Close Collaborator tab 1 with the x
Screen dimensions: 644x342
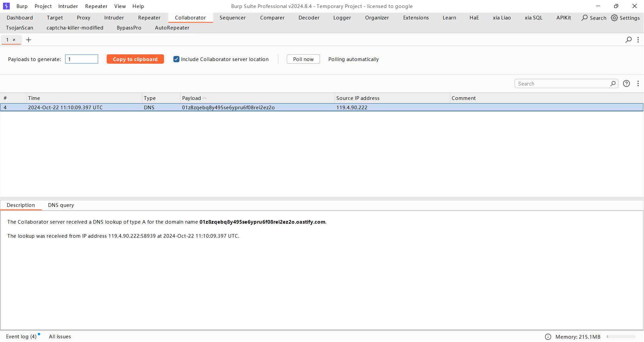click(x=14, y=40)
